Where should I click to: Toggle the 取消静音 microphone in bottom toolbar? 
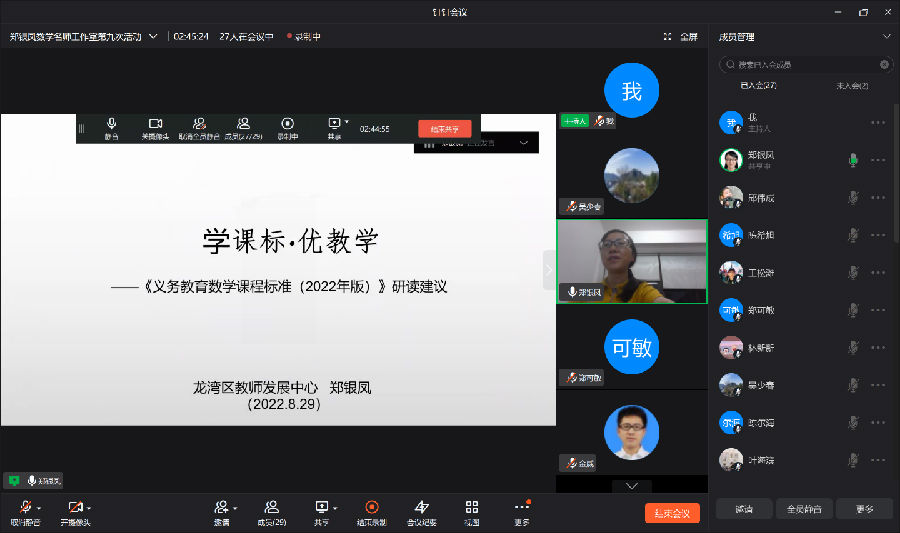click(x=23, y=508)
